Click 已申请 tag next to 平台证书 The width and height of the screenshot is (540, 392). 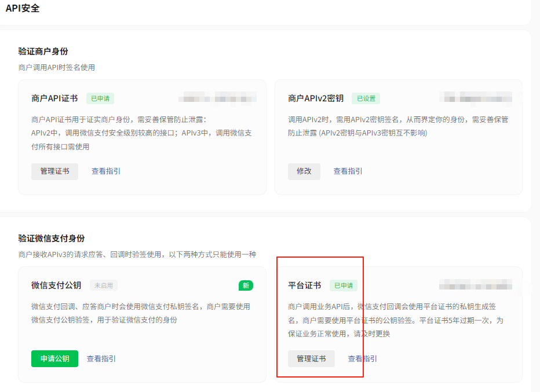click(x=344, y=285)
